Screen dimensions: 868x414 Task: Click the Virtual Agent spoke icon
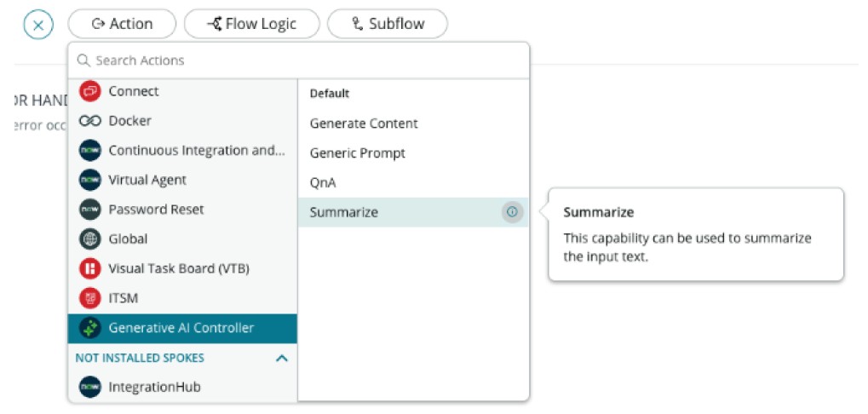90,180
